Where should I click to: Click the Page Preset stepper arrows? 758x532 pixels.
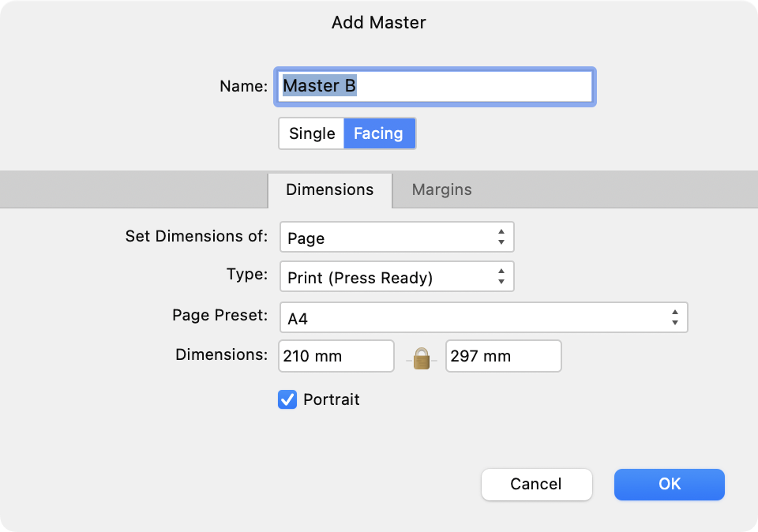[675, 316]
